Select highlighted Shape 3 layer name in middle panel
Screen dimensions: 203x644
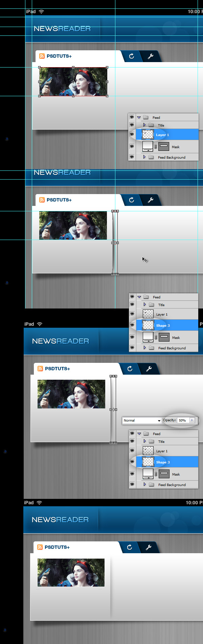163,326
